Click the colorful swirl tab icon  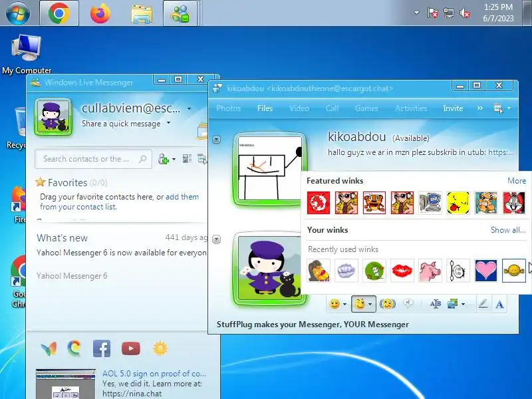coord(74,348)
